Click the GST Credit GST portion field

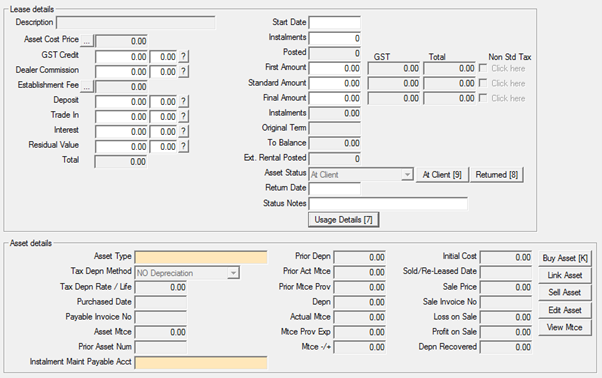tap(163, 57)
